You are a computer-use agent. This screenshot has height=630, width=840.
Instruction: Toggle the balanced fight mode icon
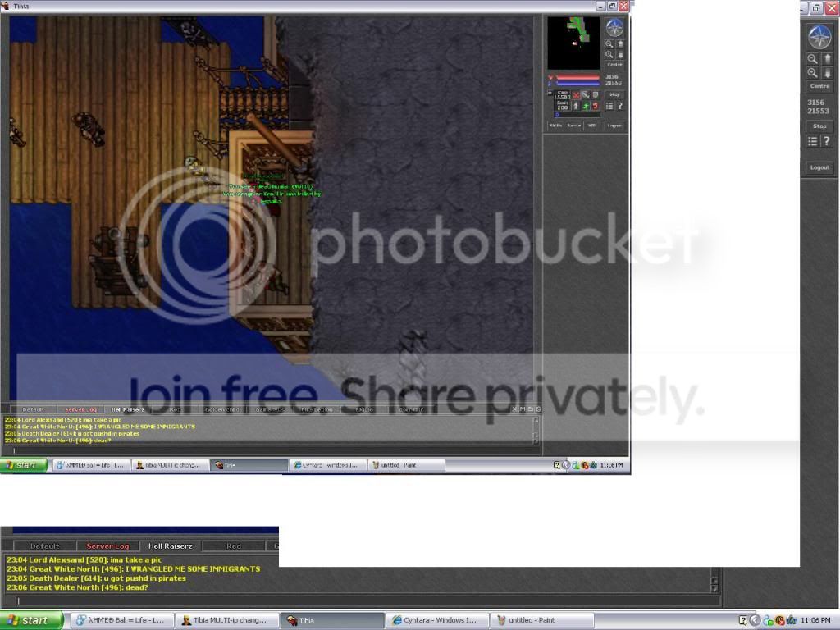[586, 95]
